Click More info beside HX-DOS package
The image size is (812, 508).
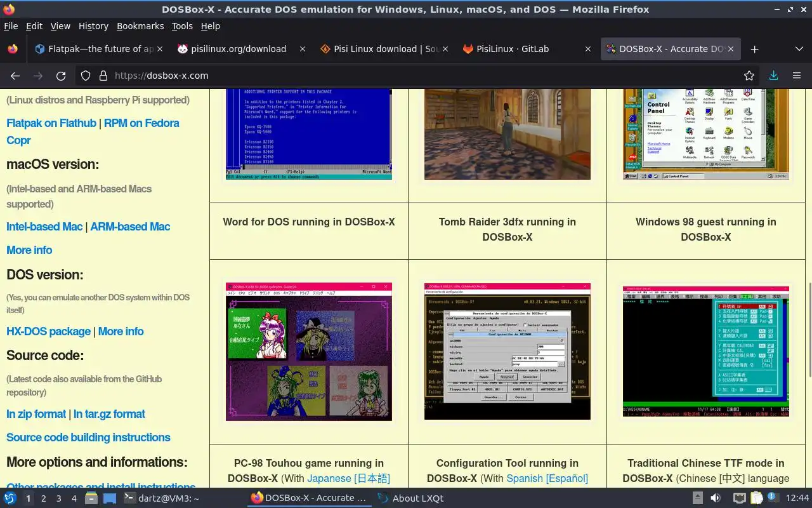tap(121, 331)
